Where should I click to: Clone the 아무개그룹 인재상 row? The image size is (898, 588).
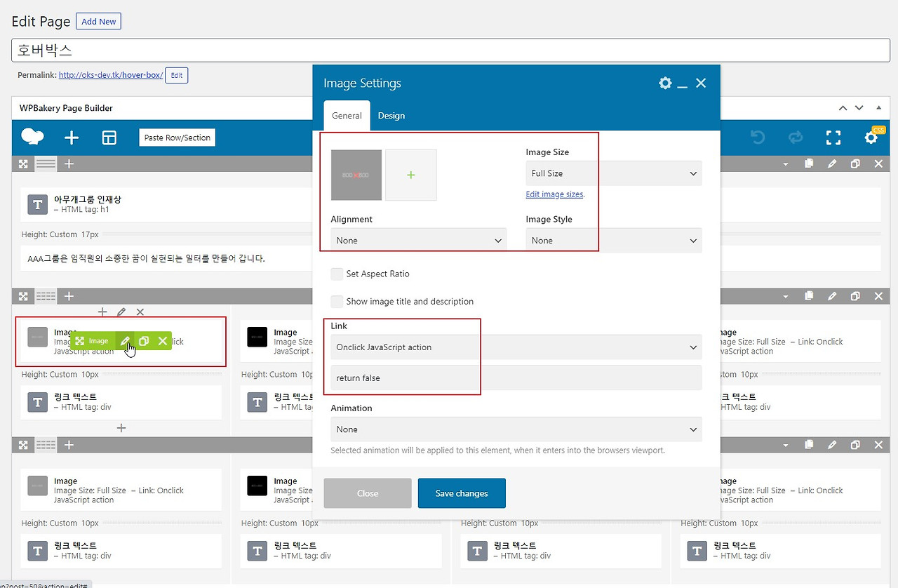coord(855,163)
